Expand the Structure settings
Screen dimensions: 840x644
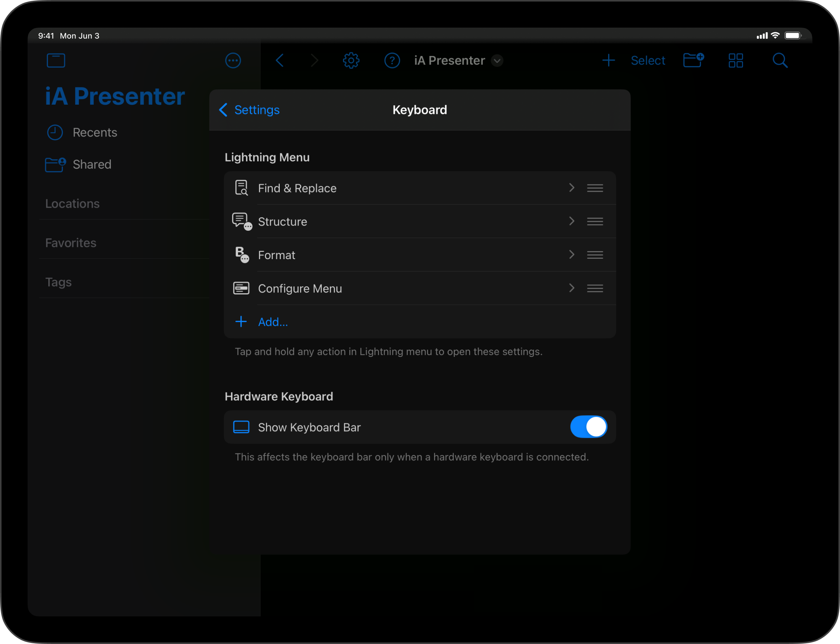(571, 222)
